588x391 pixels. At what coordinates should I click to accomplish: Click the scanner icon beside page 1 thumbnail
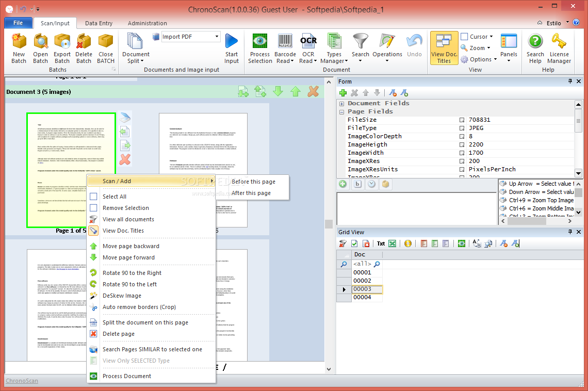(125, 118)
